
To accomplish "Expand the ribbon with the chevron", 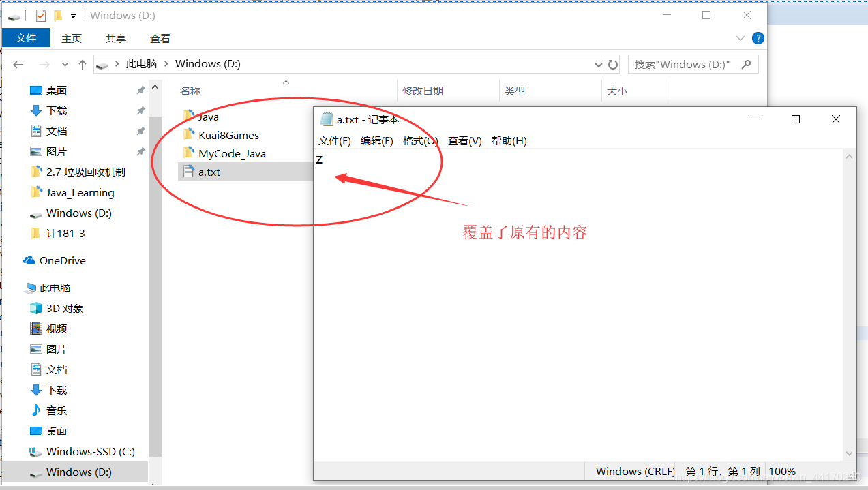I will click(740, 38).
